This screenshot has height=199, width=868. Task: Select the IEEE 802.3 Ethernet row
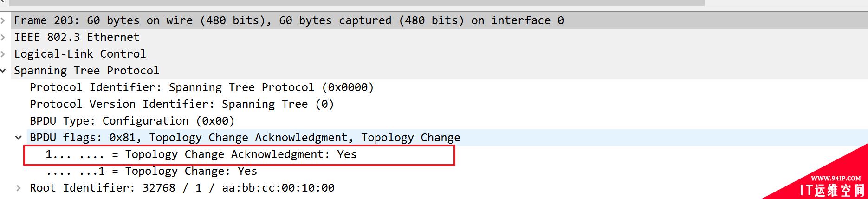pos(434,37)
